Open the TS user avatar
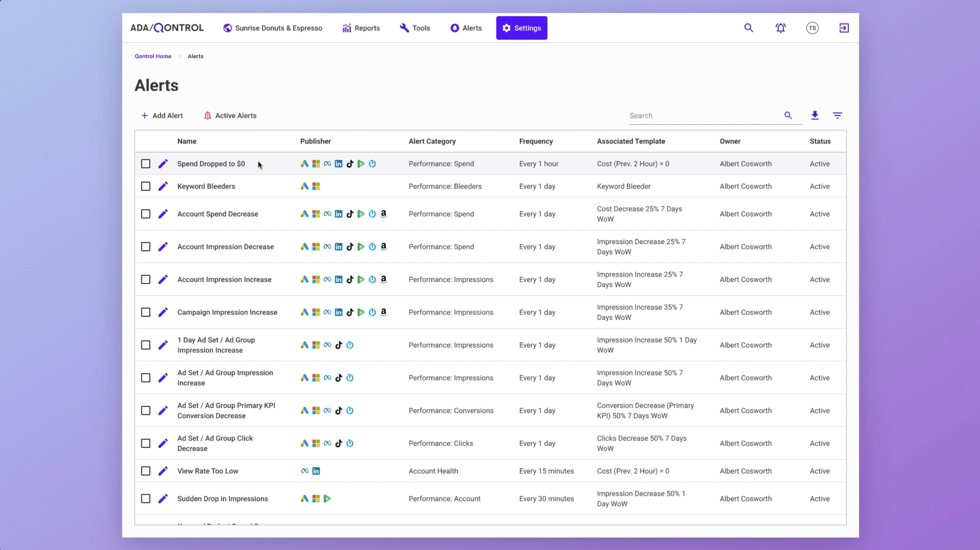The height and width of the screenshot is (550, 980). tap(812, 28)
